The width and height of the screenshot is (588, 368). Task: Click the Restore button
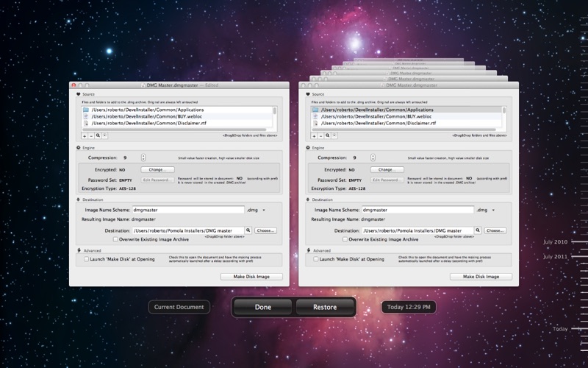click(x=325, y=307)
